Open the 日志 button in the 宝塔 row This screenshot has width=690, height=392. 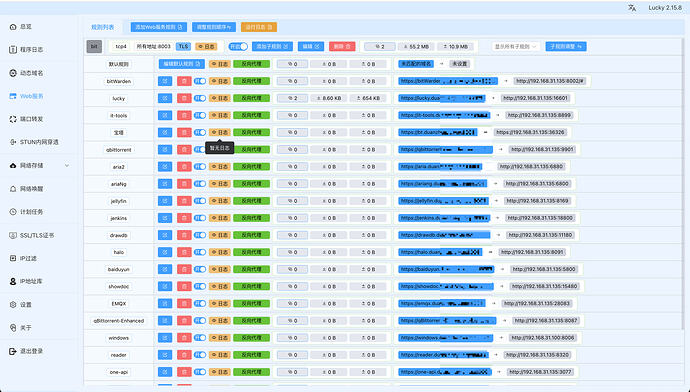(220, 132)
